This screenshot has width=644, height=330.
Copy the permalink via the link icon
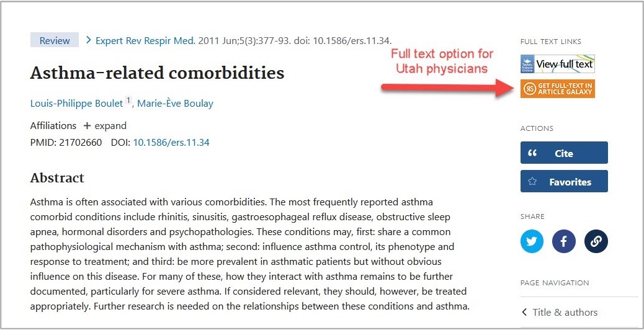click(x=596, y=241)
